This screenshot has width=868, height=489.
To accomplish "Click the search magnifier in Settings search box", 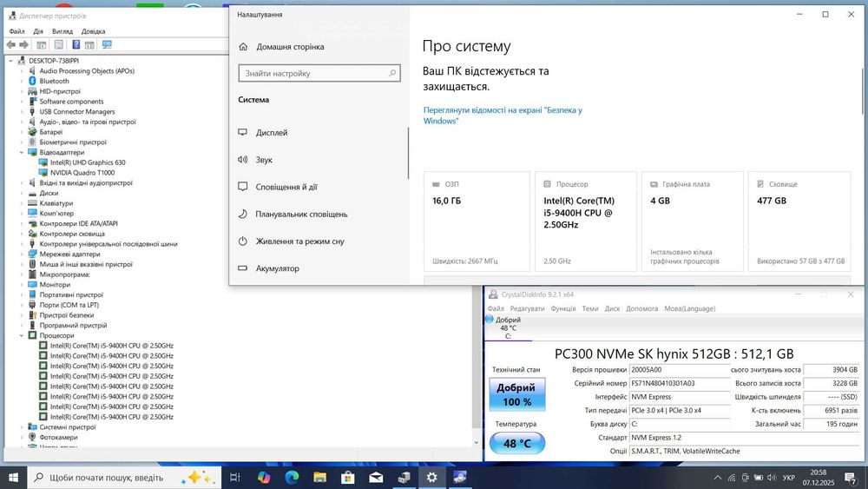I will 392,73.
